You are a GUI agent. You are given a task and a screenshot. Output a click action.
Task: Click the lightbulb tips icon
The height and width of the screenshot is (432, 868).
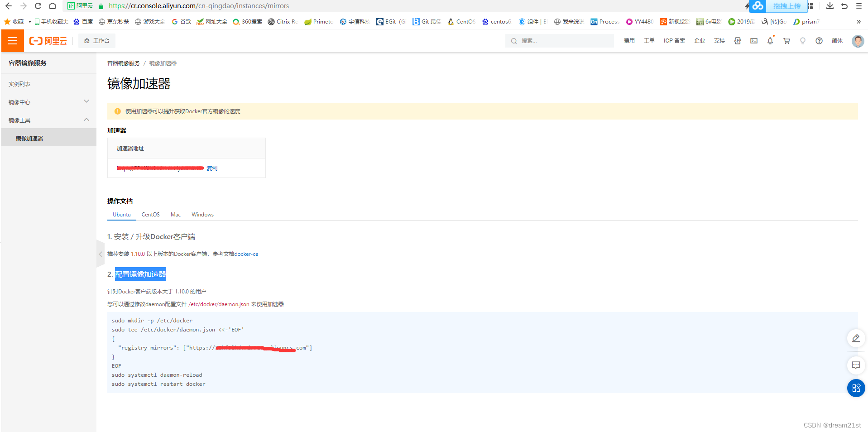(803, 41)
